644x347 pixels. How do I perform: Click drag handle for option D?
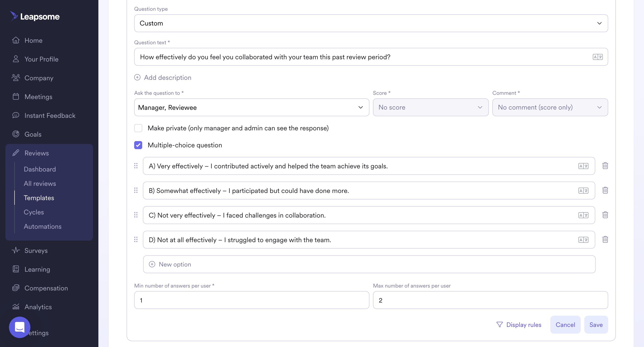coord(136,239)
